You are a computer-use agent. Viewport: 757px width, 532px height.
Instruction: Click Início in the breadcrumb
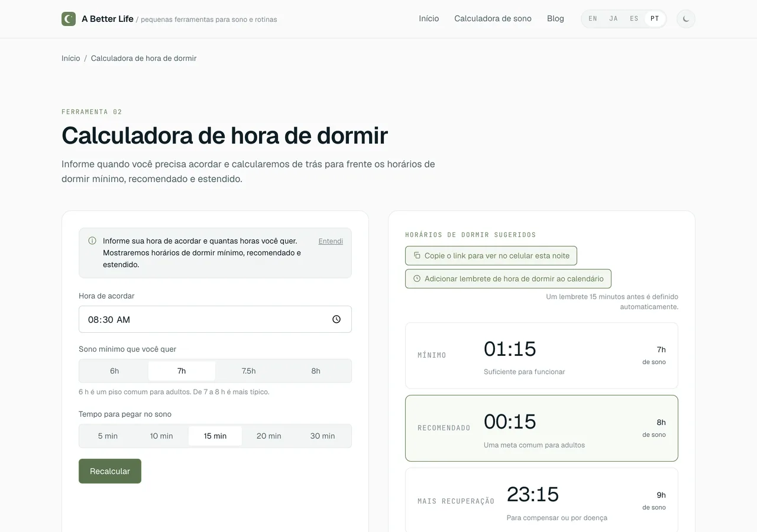(x=71, y=58)
